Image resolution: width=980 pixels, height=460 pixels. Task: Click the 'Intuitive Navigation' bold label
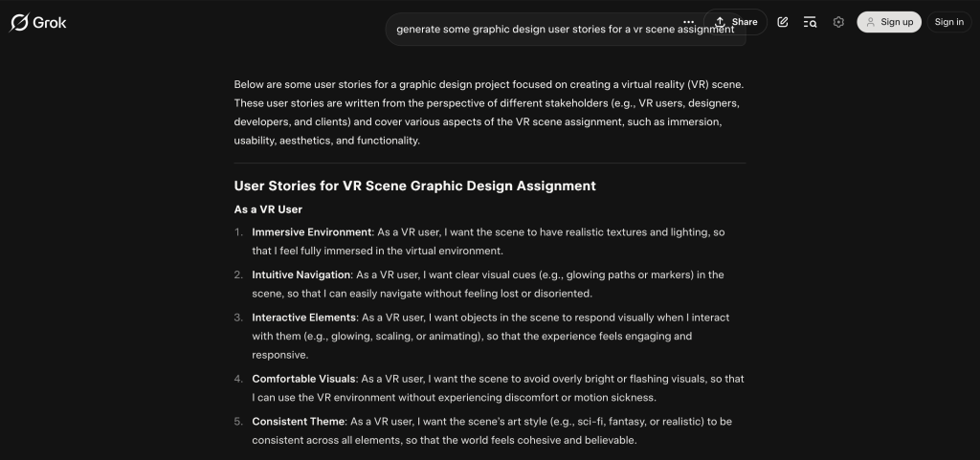coord(301,274)
